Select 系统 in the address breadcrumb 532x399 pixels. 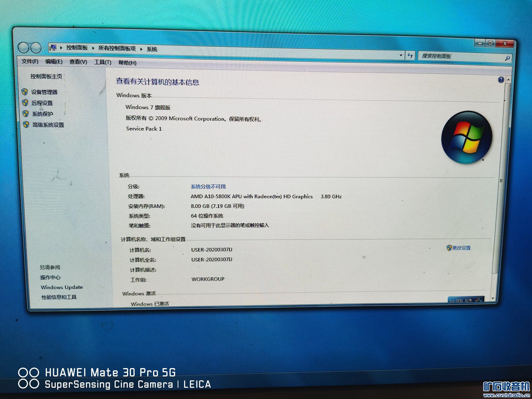click(152, 49)
